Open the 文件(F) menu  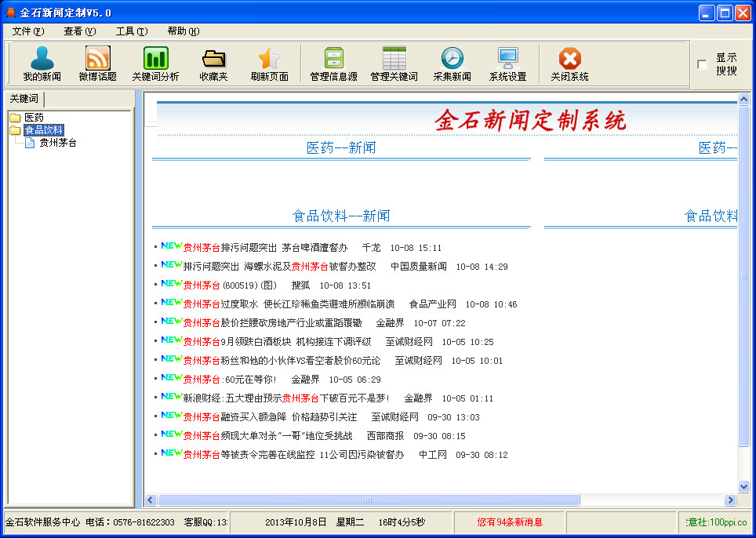point(28,31)
